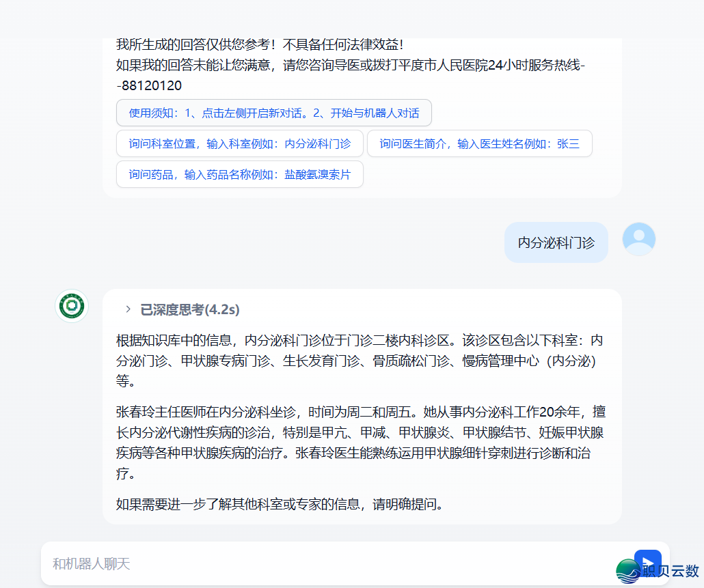
Task: Expand the 已深度思考(4.2s) thinking section
Action: (x=128, y=309)
